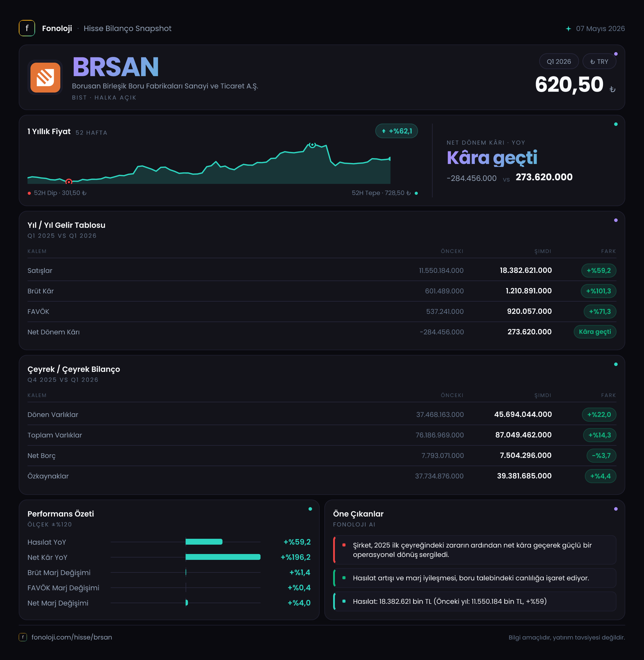The height and width of the screenshot is (660, 644).
Task: Click the Fonoloji brand name in header
Action: click(57, 28)
